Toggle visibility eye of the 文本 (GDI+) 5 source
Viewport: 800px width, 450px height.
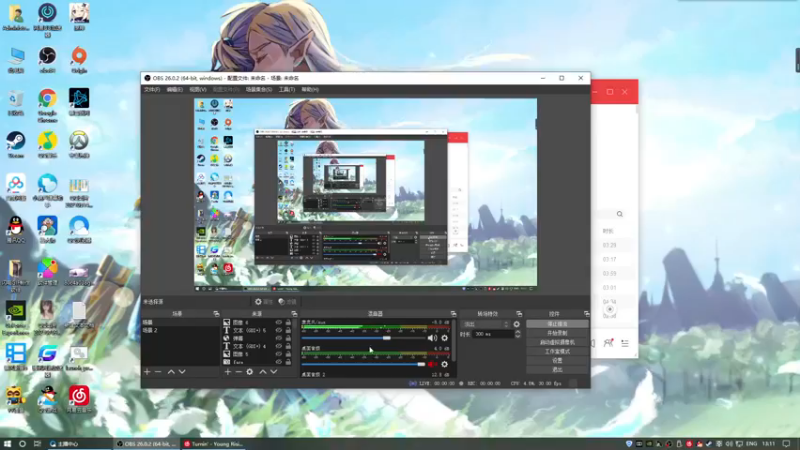click(279, 331)
